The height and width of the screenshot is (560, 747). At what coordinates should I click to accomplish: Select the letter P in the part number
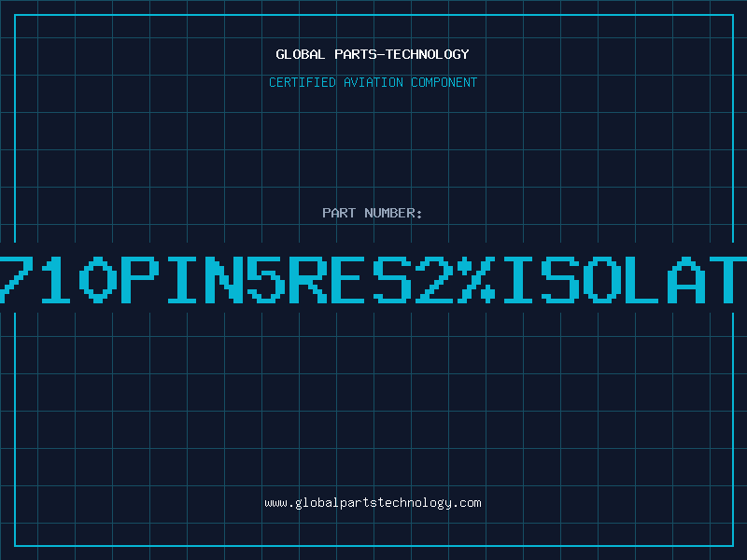(x=141, y=279)
